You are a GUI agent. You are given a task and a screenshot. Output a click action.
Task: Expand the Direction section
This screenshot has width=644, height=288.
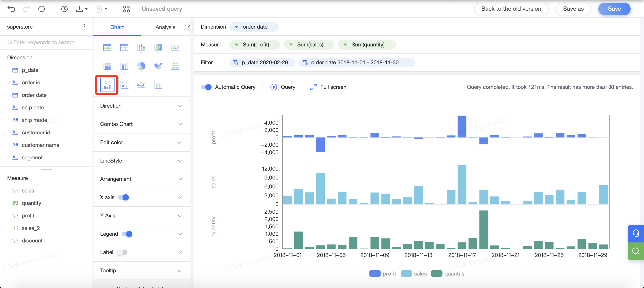(x=141, y=106)
